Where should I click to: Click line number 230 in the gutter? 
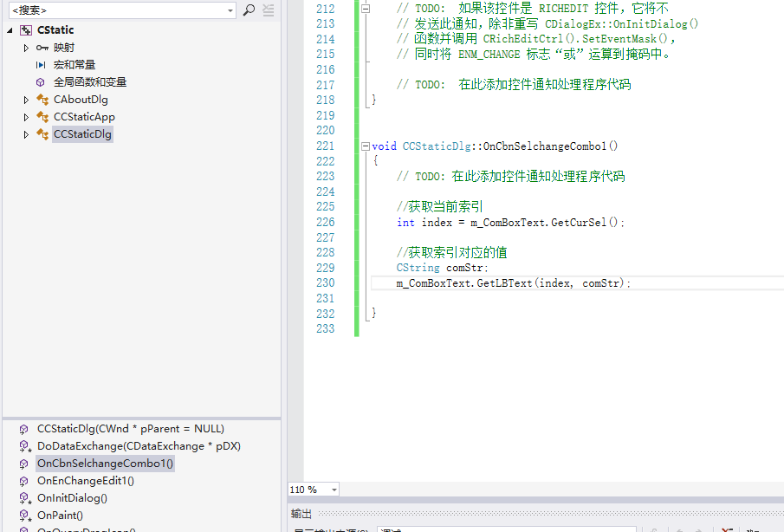[x=325, y=283]
